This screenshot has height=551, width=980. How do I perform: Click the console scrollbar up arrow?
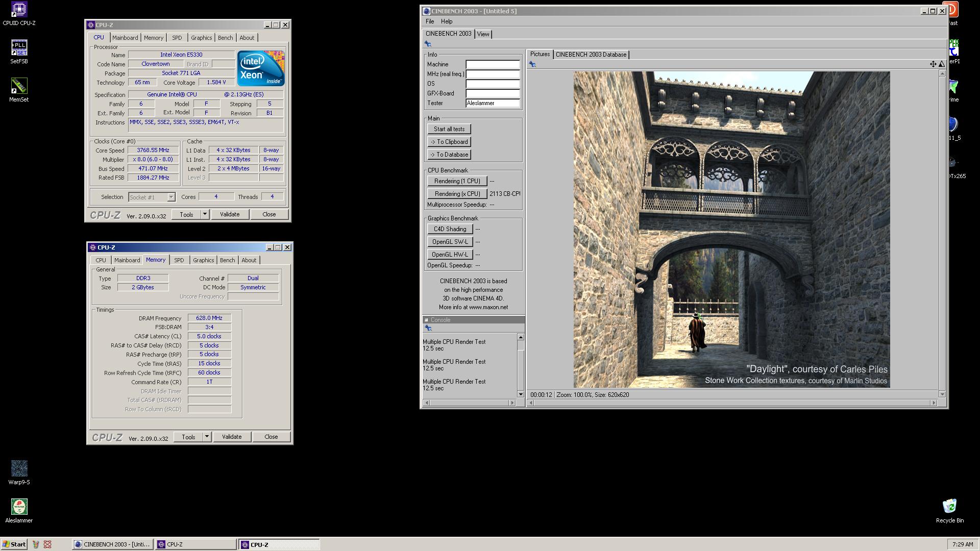[521, 337]
